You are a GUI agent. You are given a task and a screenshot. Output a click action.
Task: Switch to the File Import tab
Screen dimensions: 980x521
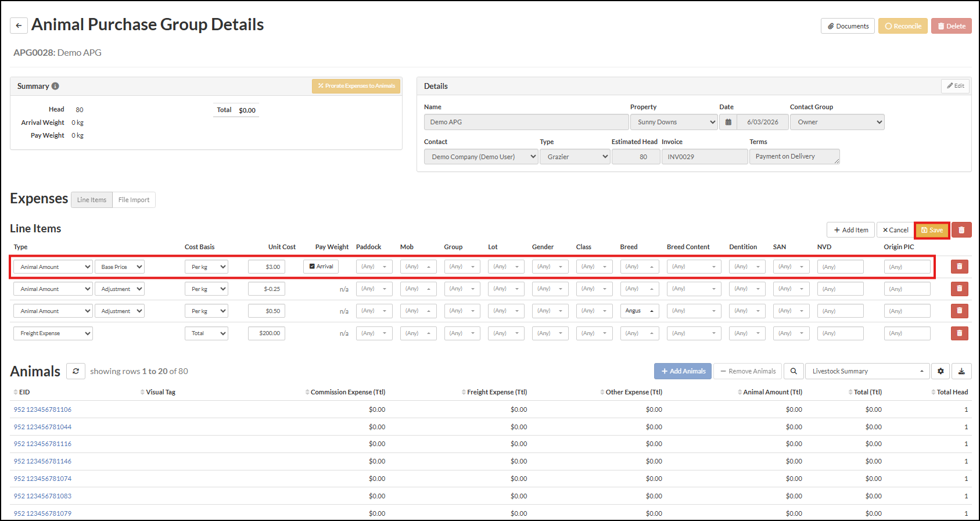134,200
